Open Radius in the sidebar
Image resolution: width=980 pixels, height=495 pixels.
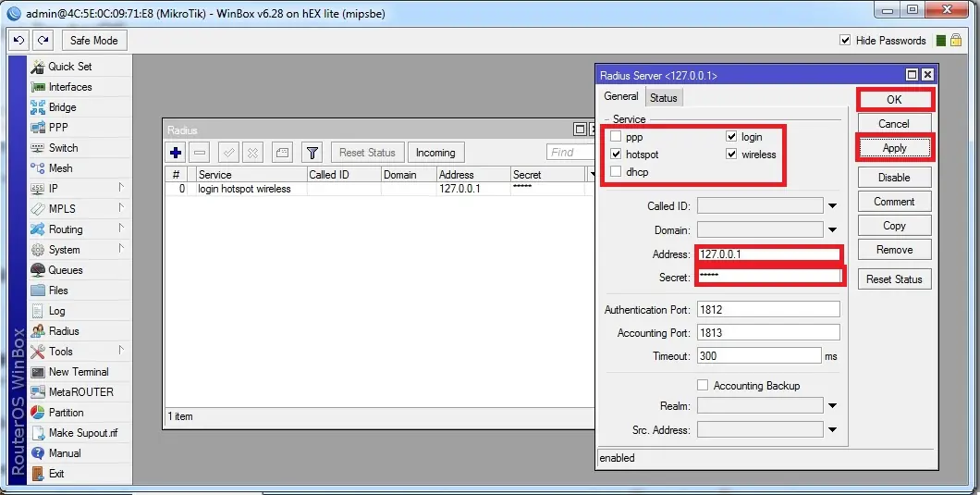pos(64,331)
